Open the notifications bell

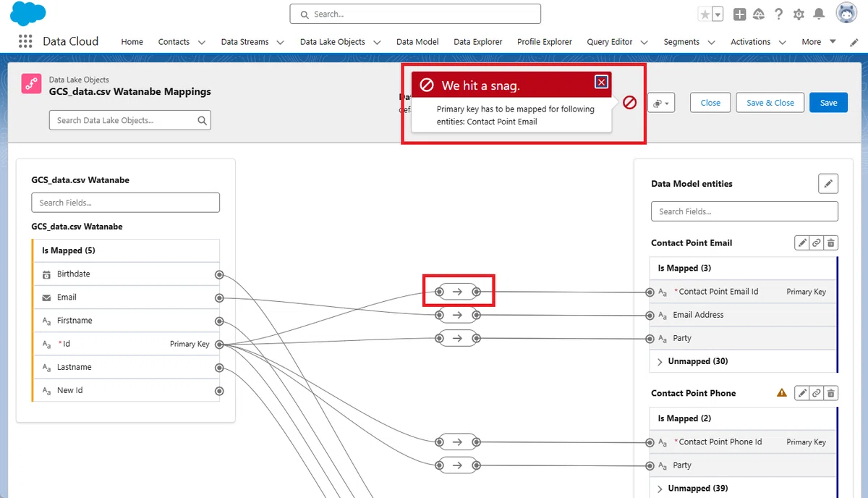coord(819,14)
